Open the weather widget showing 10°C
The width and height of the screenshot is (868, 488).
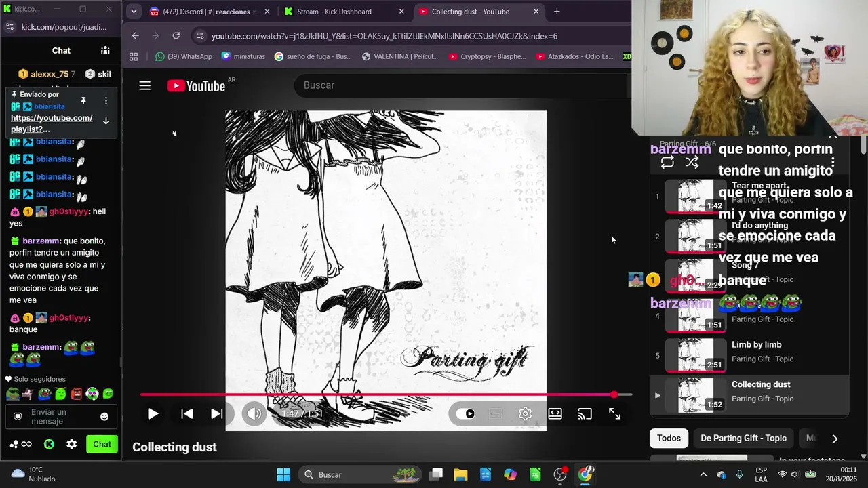click(33, 474)
